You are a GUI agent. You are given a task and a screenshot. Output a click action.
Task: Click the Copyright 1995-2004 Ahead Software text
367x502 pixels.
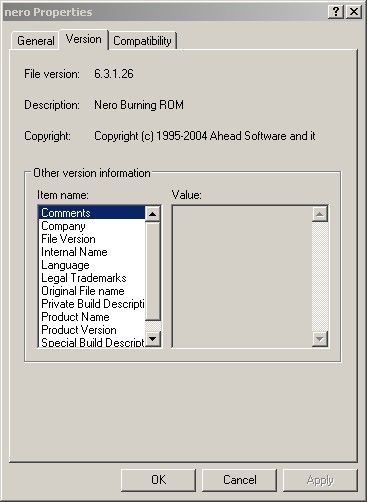[204, 136]
